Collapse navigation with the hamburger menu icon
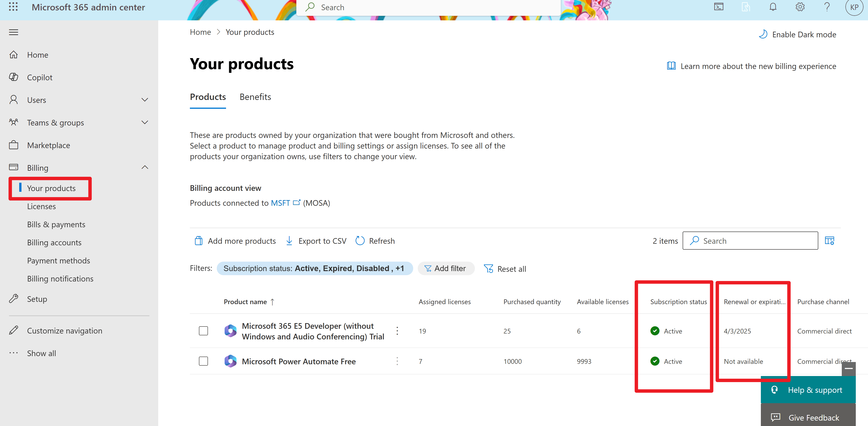 click(x=14, y=32)
